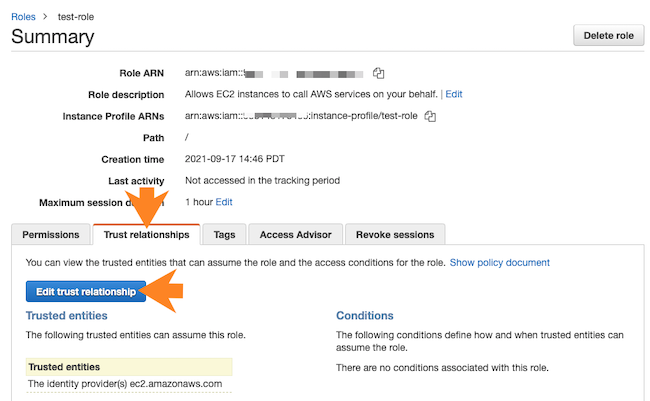
Task: Click the Conditions section heading
Action: click(x=364, y=316)
